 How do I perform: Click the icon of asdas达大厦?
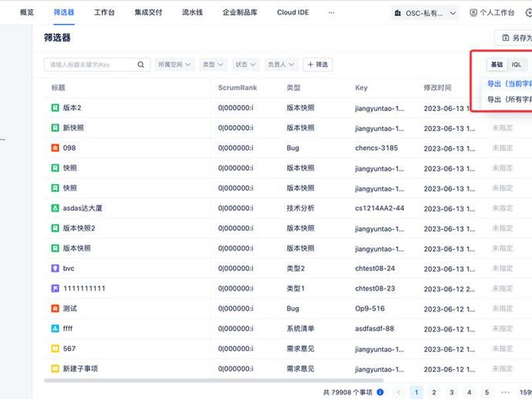(55, 208)
